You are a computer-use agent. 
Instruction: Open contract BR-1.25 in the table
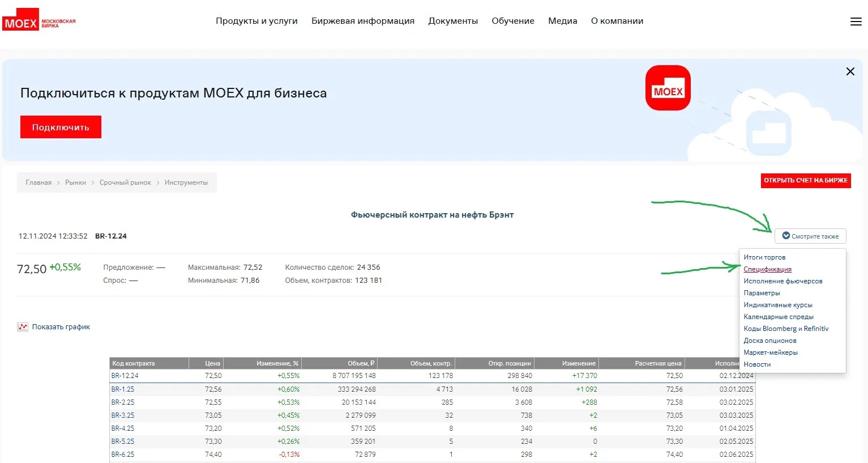click(123, 389)
